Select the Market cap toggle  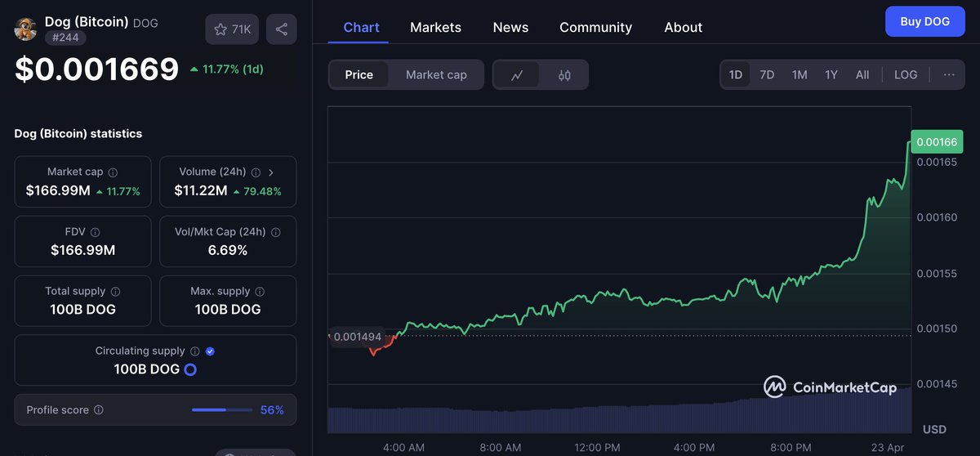(x=436, y=75)
